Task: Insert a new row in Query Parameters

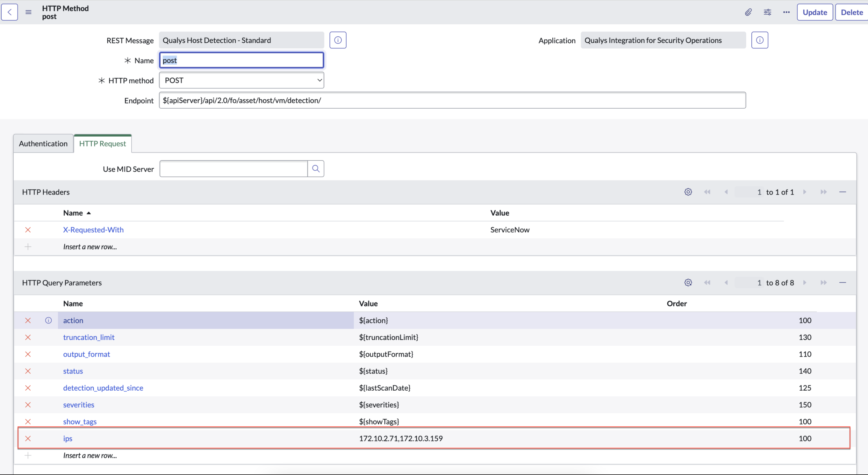Action: tap(90, 456)
